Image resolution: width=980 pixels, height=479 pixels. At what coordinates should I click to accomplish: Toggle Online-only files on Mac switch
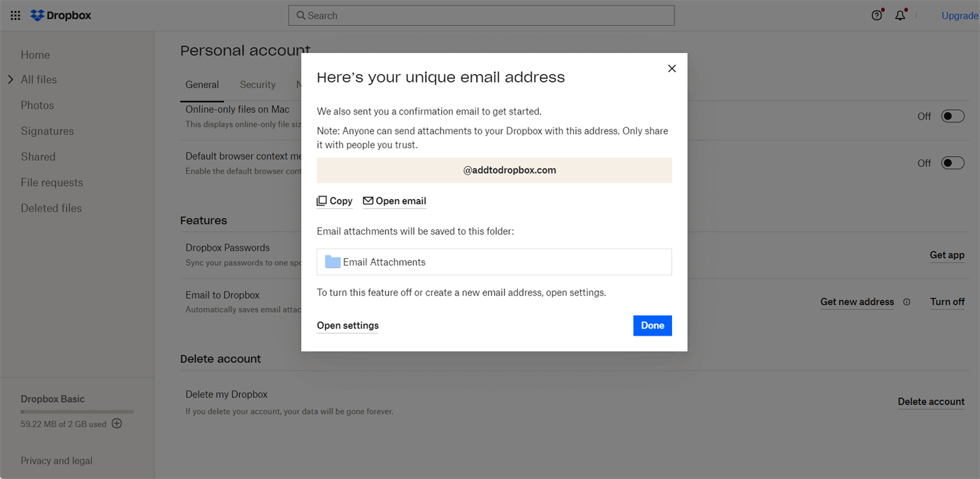coord(952,116)
